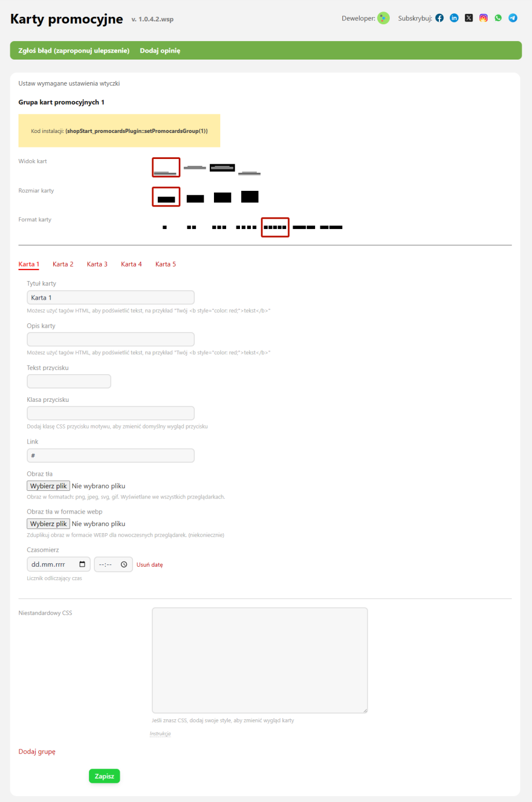
Task: Click Wybierz plik for Obraz tła
Action: (x=48, y=486)
